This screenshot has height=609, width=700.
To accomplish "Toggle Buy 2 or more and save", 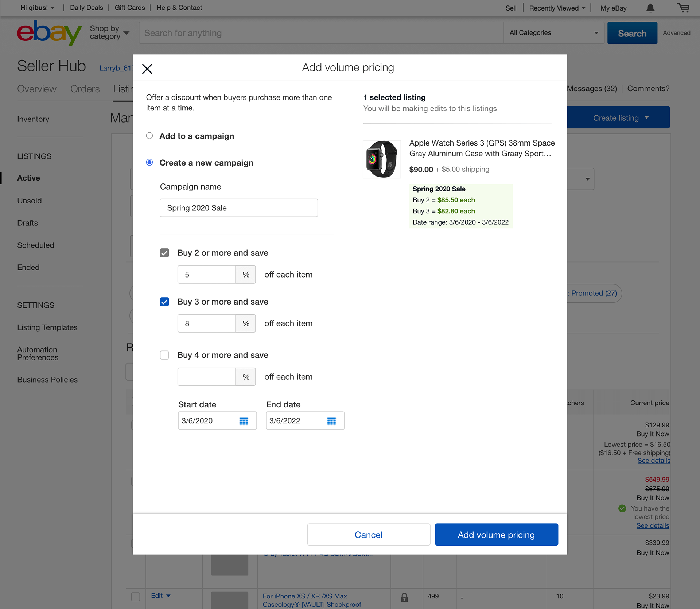I will pos(164,253).
